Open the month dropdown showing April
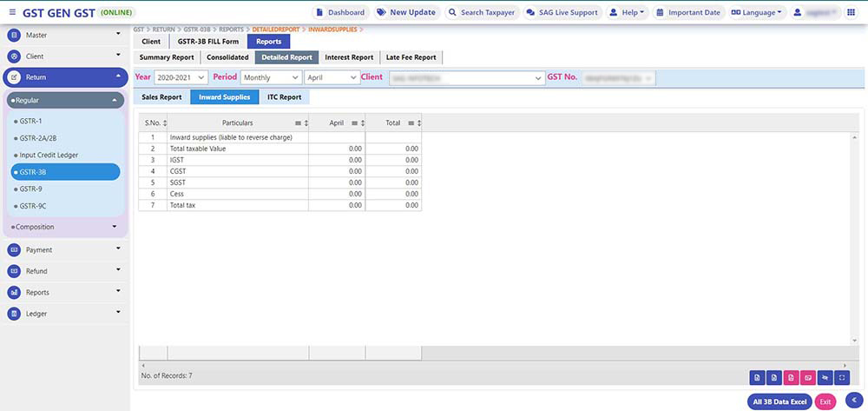The width and height of the screenshot is (868, 411). (x=331, y=77)
